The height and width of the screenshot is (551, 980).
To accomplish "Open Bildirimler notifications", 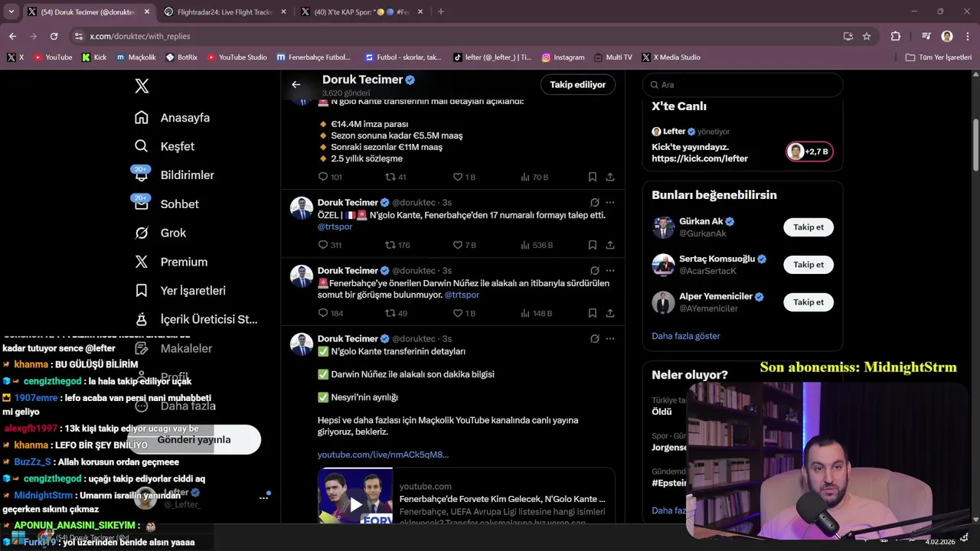I will point(175,175).
